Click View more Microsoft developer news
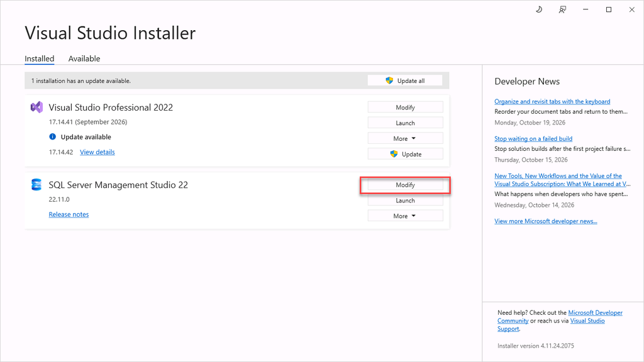This screenshot has width=644, height=362. tap(545, 221)
